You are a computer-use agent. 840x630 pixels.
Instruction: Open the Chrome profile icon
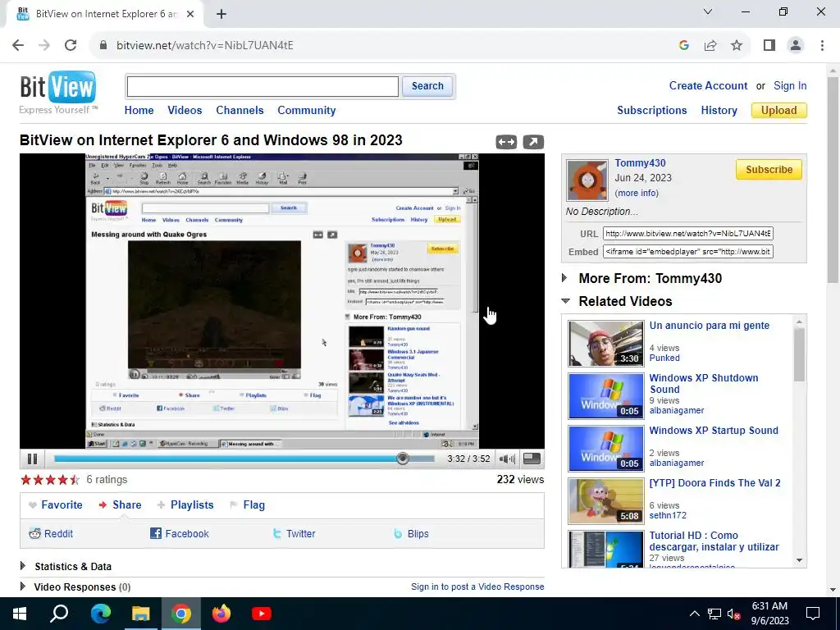[x=796, y=46]
